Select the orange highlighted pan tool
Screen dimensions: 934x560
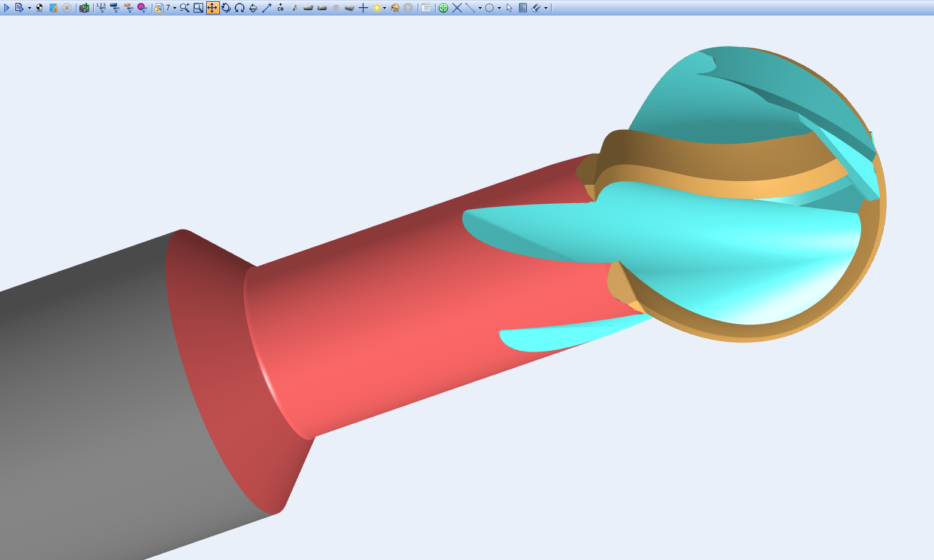point(212,8)
